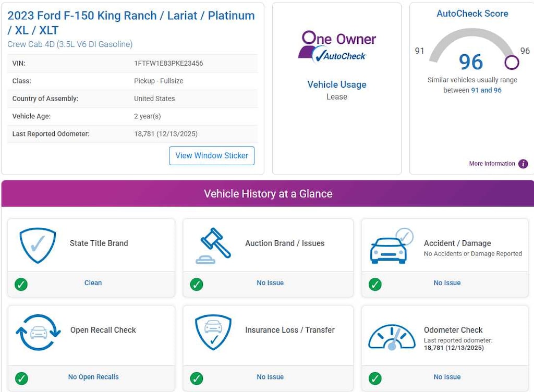Open the No Open Recalls link
This screenshot has height=392, width=534.
pyautogui.click(x=93, y=377)
